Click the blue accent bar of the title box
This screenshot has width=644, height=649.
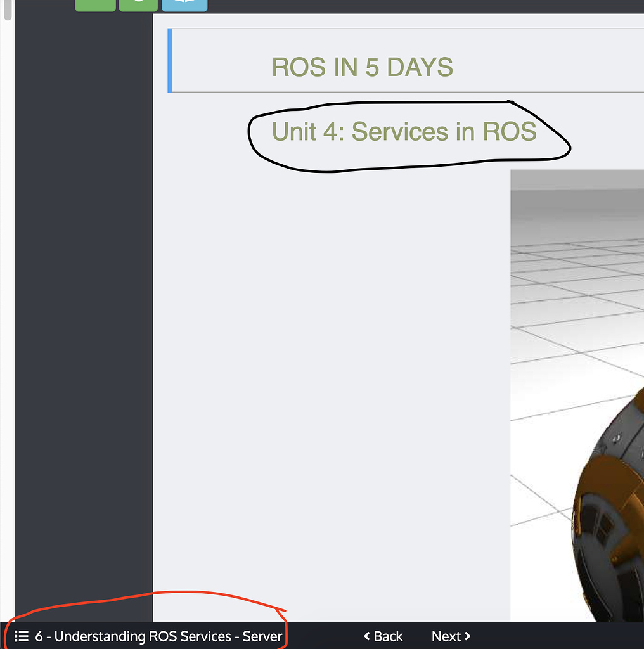click(x=170, y=60)
